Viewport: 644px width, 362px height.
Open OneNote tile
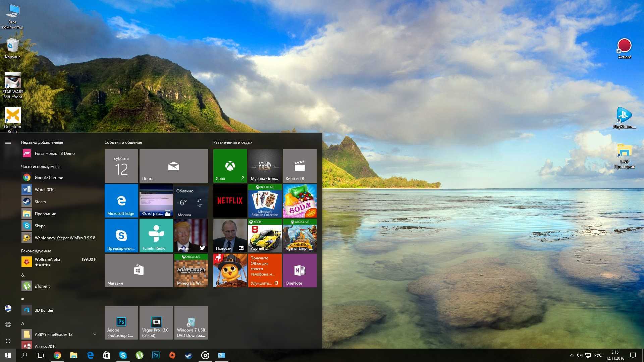click(299, 269)
